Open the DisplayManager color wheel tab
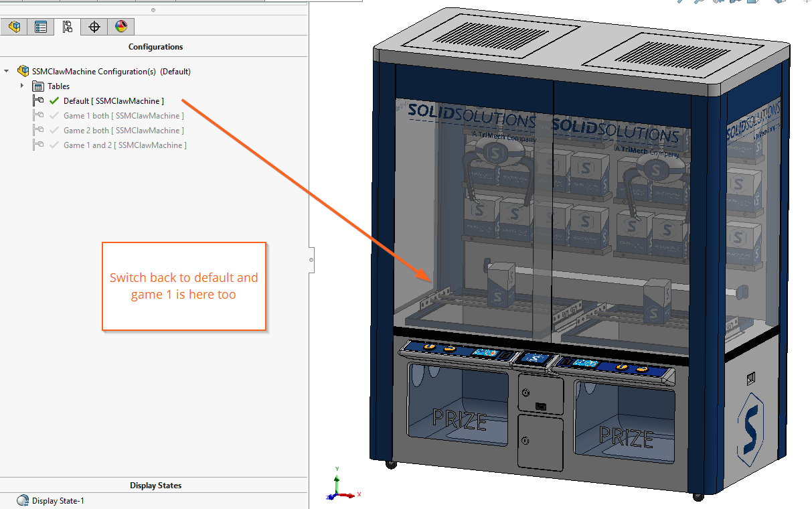812x509 pixels. 120,27
